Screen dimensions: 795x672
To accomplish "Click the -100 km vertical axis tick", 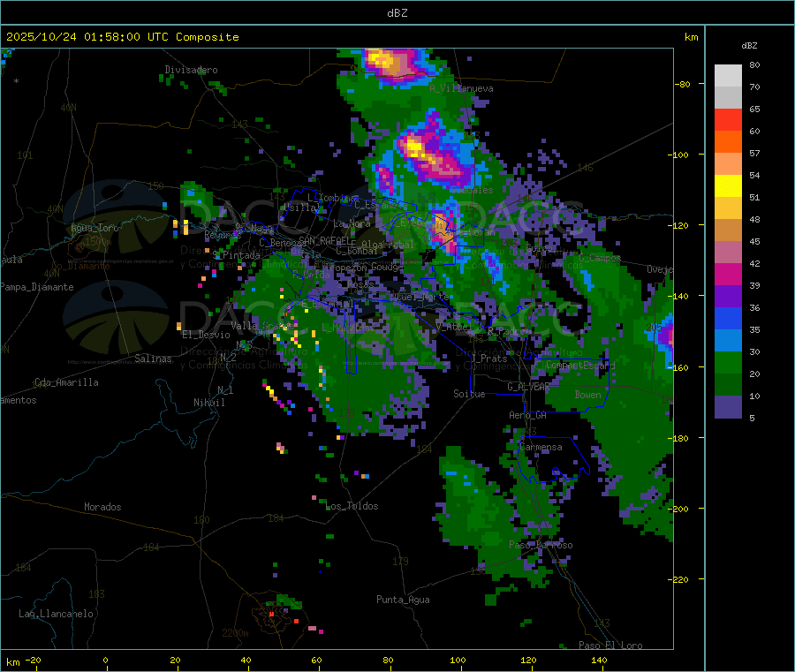I will coord(679,155).
